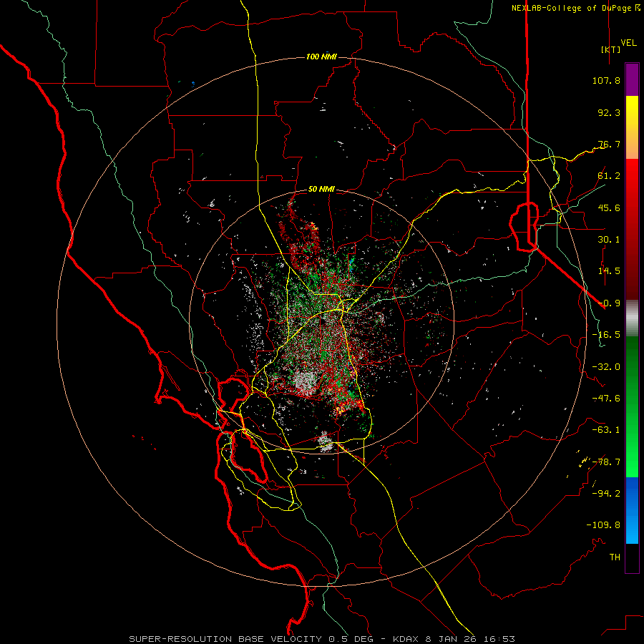Click the 92.3 velocity scale value
This screenshot has height=644, width=644.
tap(609, 112)
